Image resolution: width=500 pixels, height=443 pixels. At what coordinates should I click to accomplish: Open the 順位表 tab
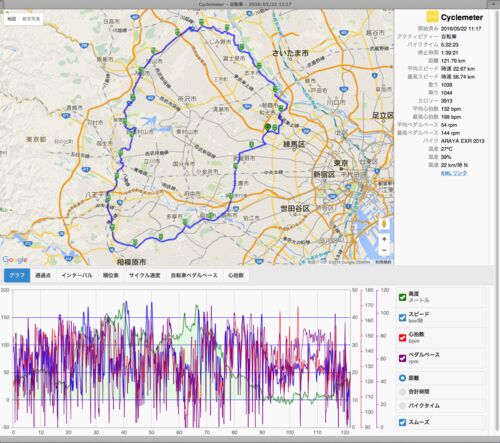pyautogui.click(x=111, y=275)
